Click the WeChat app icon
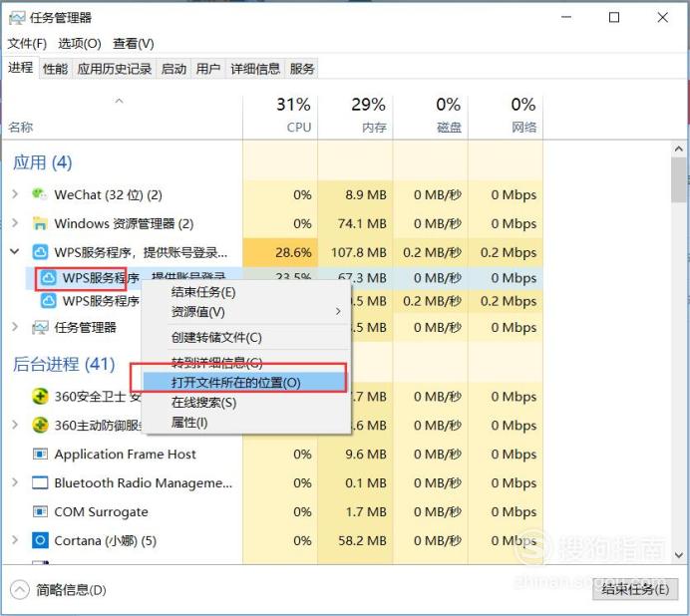 (x=40, y=194)
